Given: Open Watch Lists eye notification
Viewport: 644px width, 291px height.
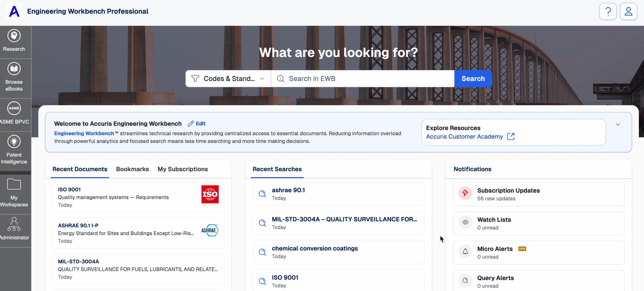Looking at the screenshot, I should pyautogui.click(x=538, y=224).
